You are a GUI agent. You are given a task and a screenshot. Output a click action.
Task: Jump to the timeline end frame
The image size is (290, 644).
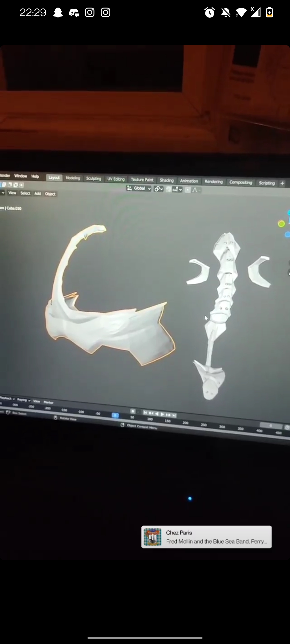(174, 415)
